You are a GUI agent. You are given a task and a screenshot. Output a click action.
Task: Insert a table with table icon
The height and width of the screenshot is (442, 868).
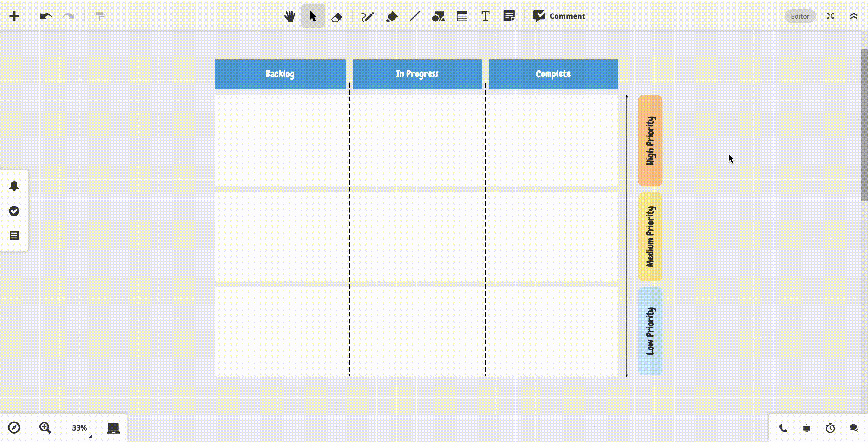pyautogui.click(x=462, y=16)
